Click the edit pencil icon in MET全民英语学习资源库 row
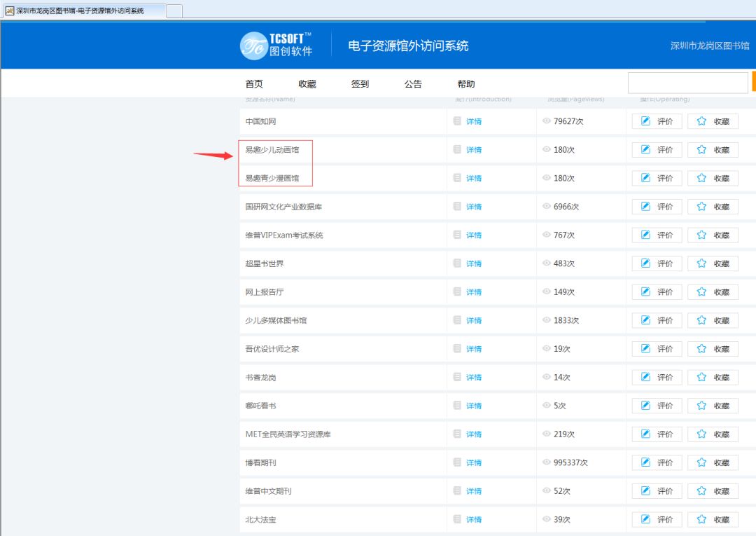 (x=645, y=434)
